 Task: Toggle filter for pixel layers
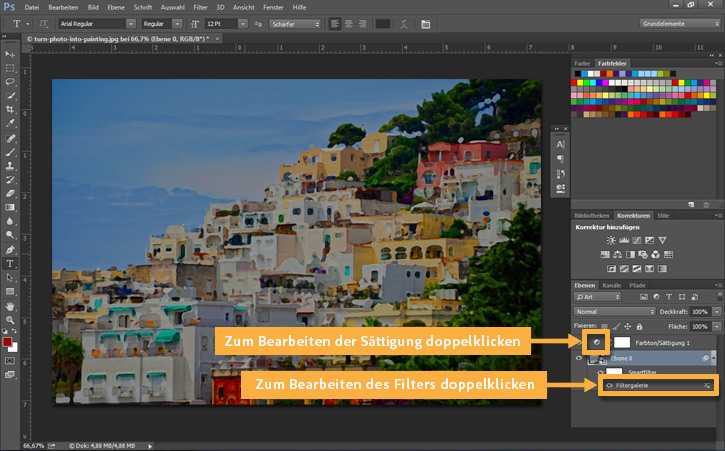pos(644,297)
